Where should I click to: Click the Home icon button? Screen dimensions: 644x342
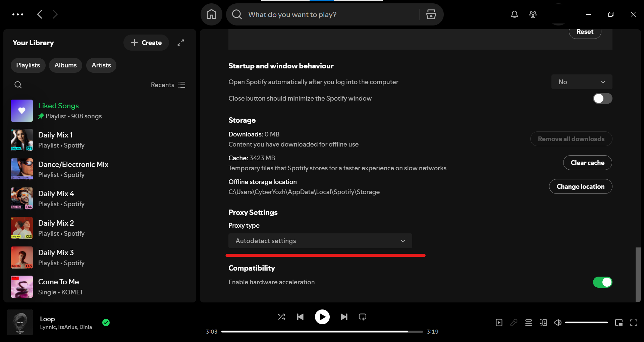[211, 14]
